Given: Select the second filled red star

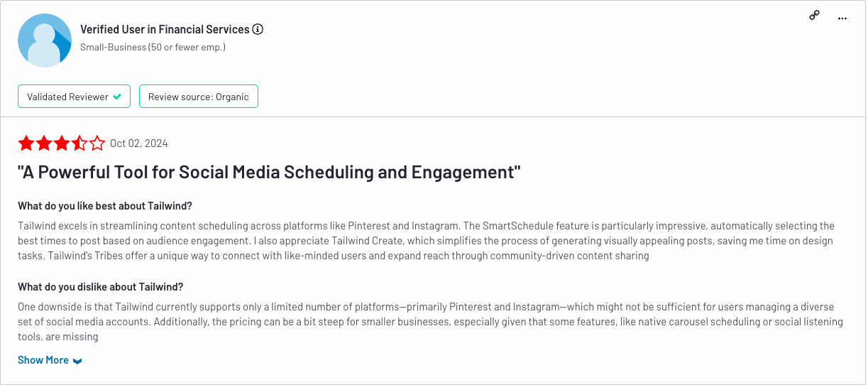Looking at the screenshot, I should click(44, 143).
